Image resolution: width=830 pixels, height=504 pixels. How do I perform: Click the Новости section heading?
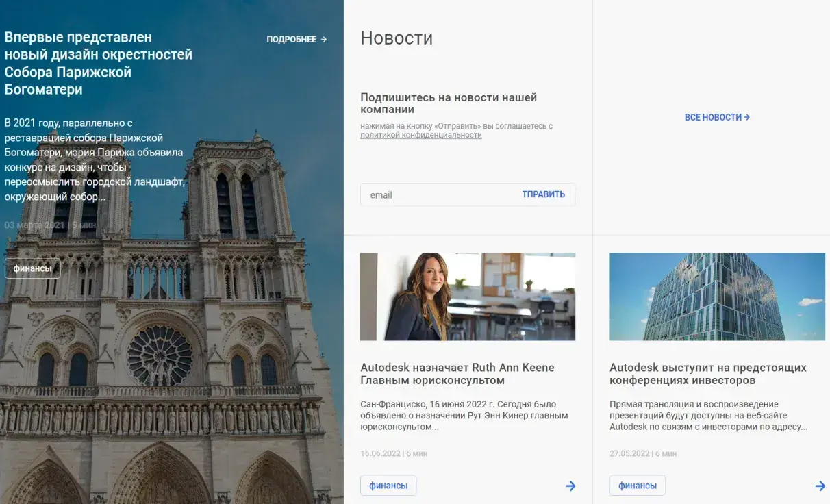click(x=396, y=38)
